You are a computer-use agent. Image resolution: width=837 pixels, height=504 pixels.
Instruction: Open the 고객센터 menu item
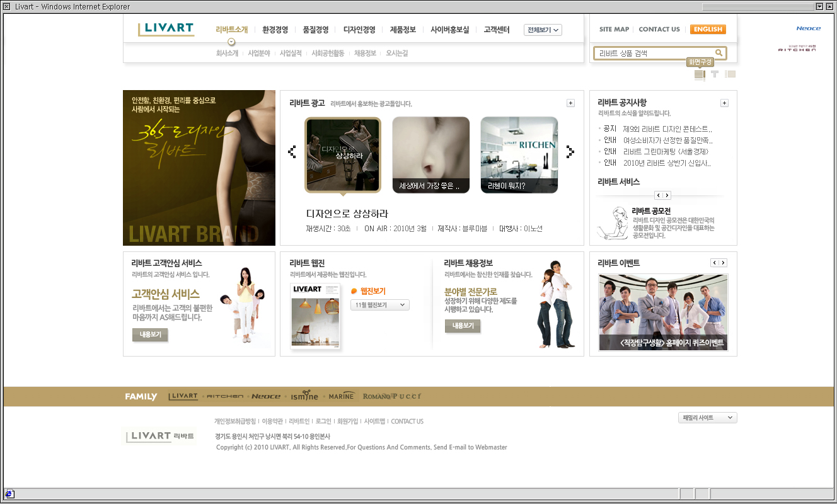(x=497, y=30)
